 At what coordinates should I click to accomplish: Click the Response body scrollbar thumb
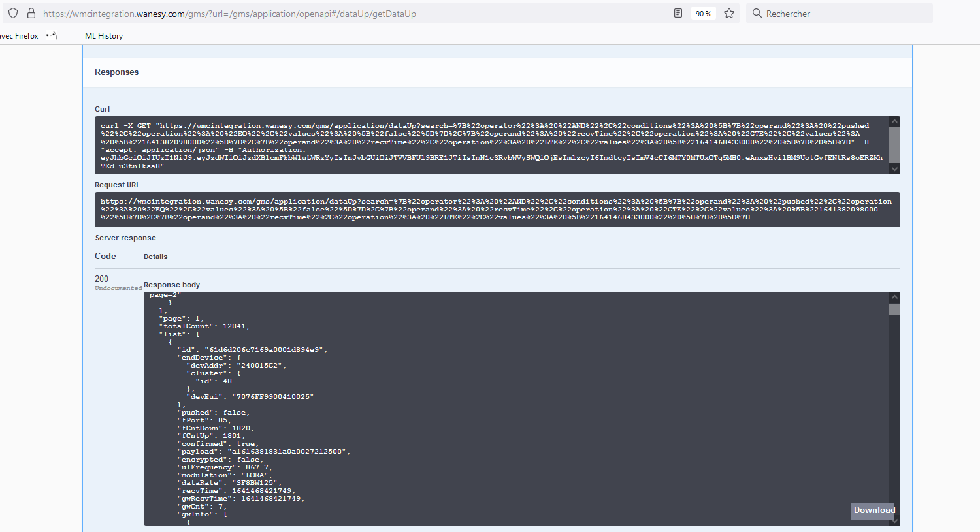click(894, 310)
